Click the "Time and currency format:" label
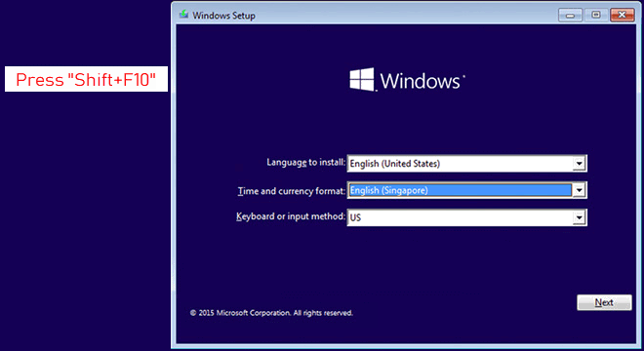Image resolution: width=644 pixels, height=351 pixels. click(292, 191)
